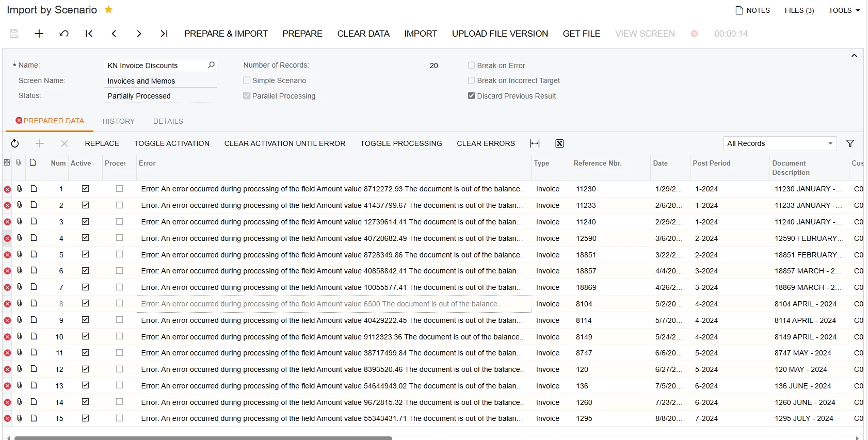868x440 pixels.
Task: Open FILES (3) attachments
Action: (799, 10)
